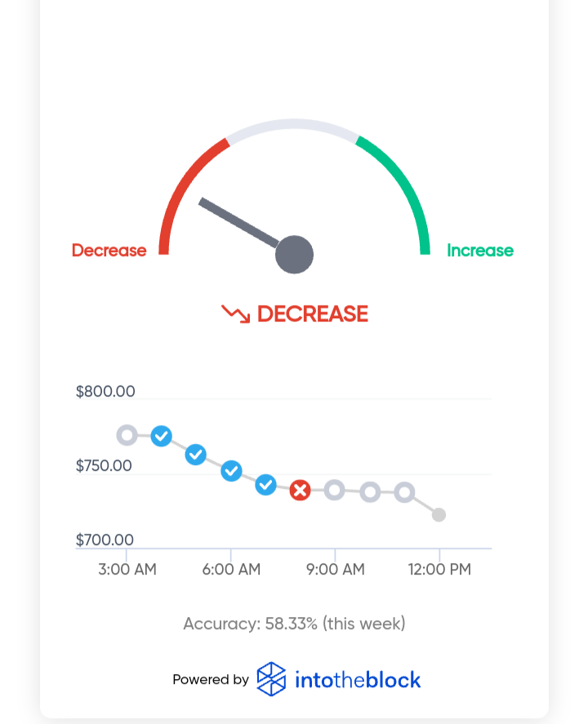Click the red Decrease gauge label
The height and width of the screenshot is (724, 588).
coord(109,251)
